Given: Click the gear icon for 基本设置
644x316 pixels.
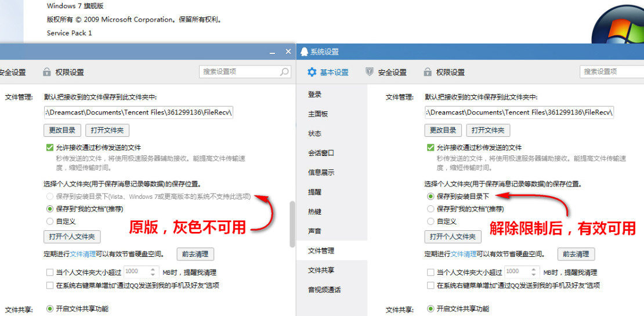Looking at the screenshot, I should tap(312, 72).
